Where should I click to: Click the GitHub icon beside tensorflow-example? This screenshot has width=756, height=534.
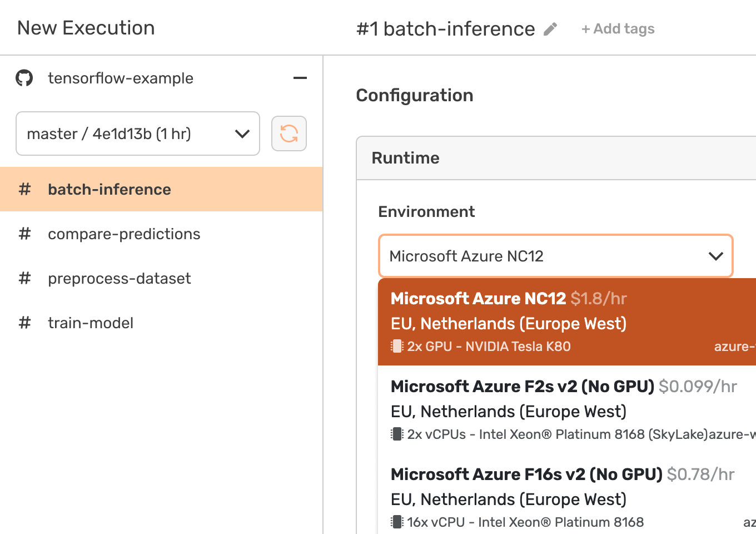[x=24, y=78]
